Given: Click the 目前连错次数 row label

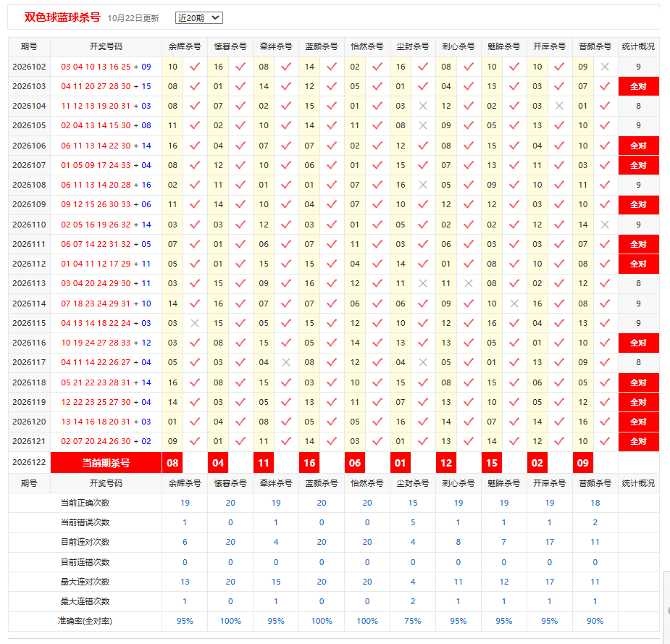Looking at the screenshot, I should [85, 562].
